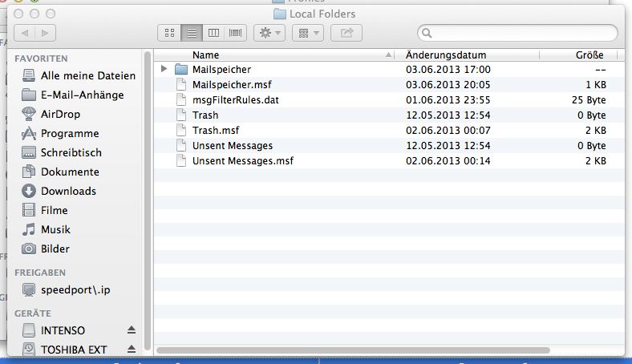Screen dimensions: 632x364
Task: Click the date 02.06.2013 00:14
Action: tap(448, 161)
